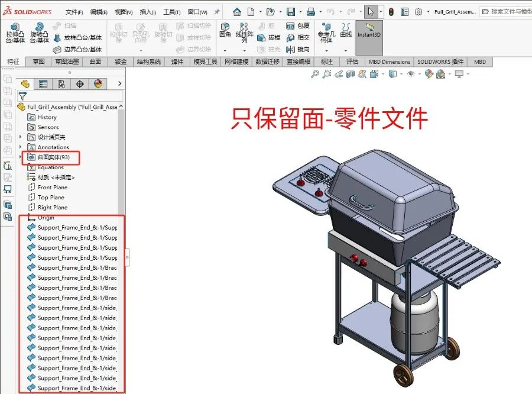
Task: Select the Revolved Boss/Base (旋转凸台/基体) tool
Action: click(40, 33)
